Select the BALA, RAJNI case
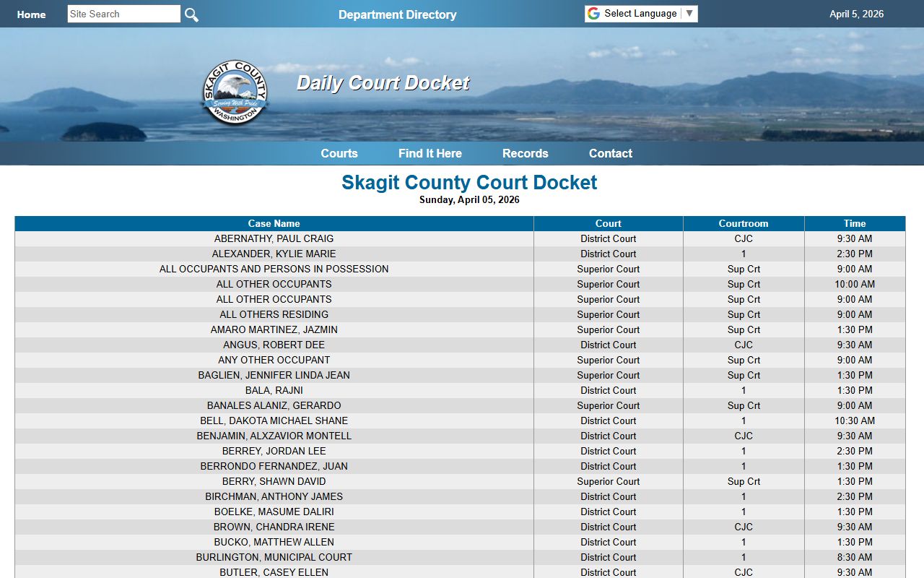 point(274,390)
